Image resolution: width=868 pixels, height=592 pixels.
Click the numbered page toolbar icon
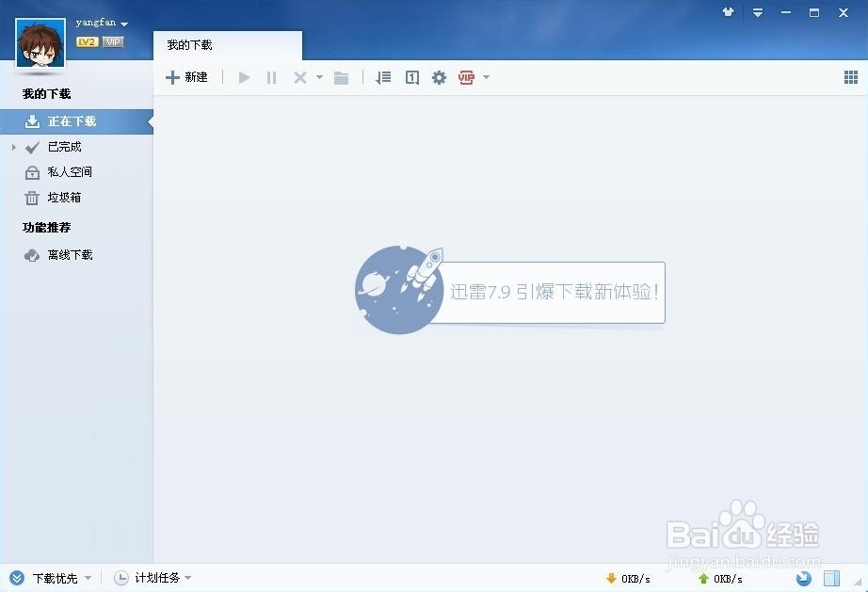411,77
